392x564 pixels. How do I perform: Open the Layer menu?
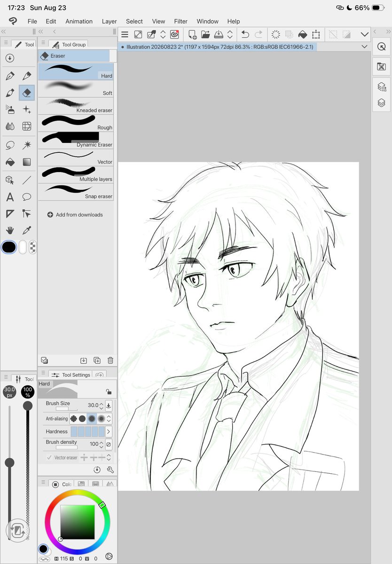coord(110,21)
